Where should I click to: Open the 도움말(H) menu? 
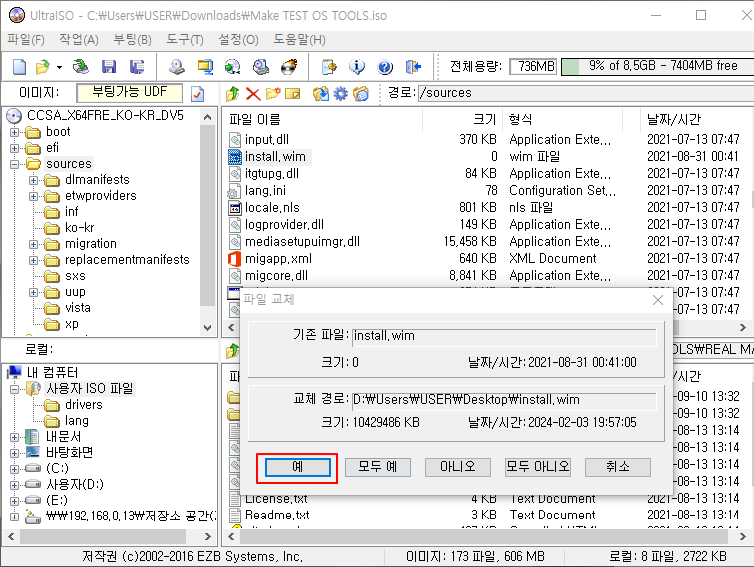click(300, 40)
